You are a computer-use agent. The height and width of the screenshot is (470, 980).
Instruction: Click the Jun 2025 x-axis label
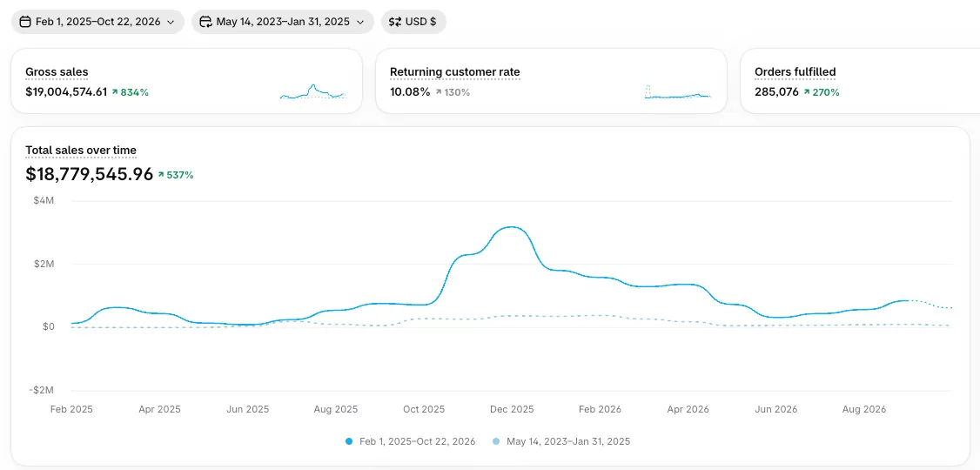247,409
